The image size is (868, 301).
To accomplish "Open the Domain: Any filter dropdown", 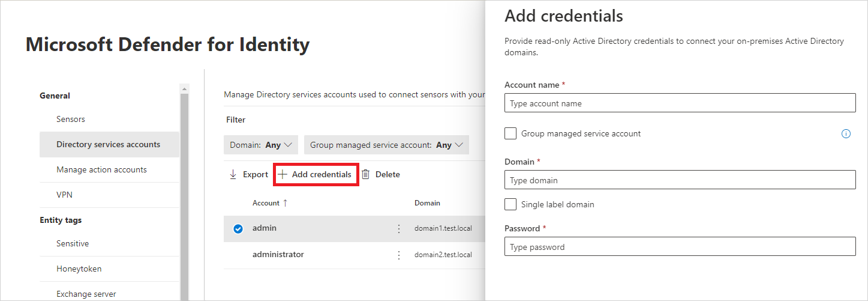I will 261,145.
